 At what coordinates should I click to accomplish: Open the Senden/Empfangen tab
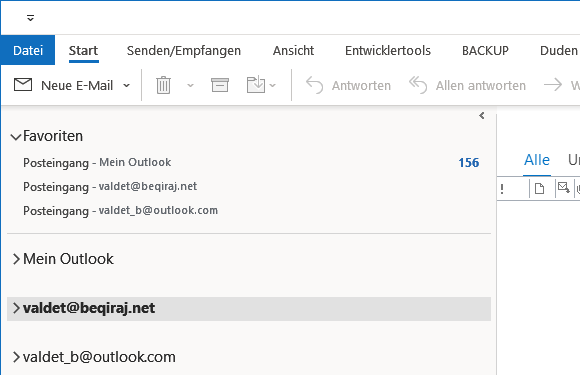click(x=184, y=50)
